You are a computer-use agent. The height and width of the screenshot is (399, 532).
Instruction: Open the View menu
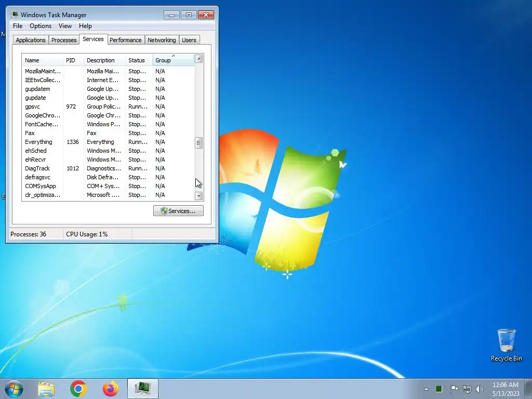(65, 26)
